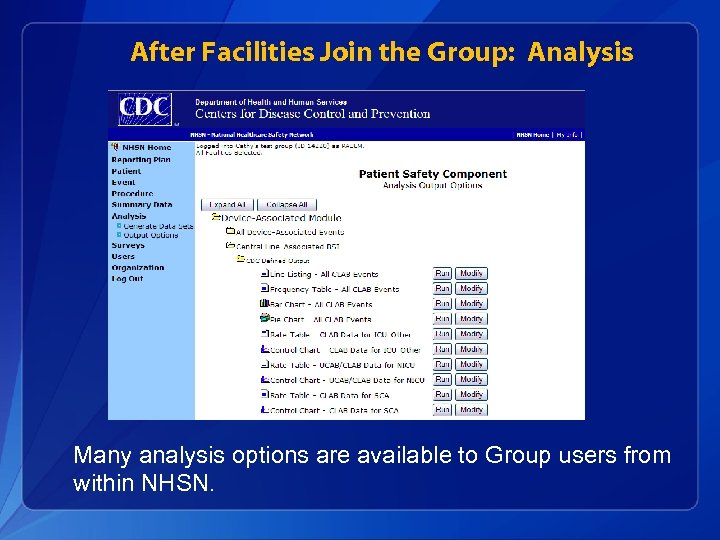Select the Generate Data Sets link

(158, 226)
